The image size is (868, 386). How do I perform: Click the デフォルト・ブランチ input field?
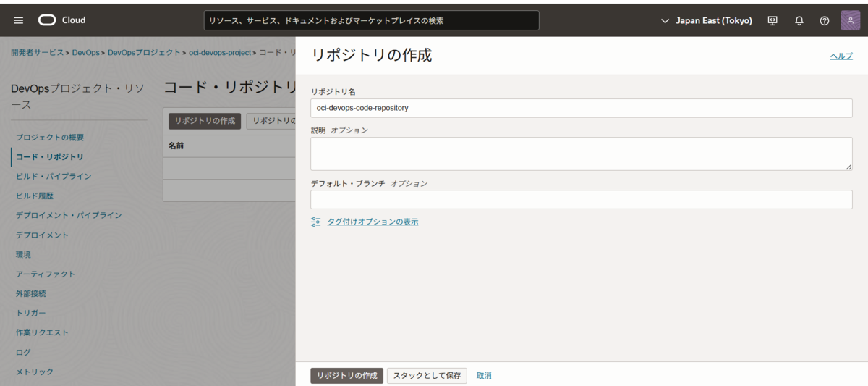coord(582,199)
